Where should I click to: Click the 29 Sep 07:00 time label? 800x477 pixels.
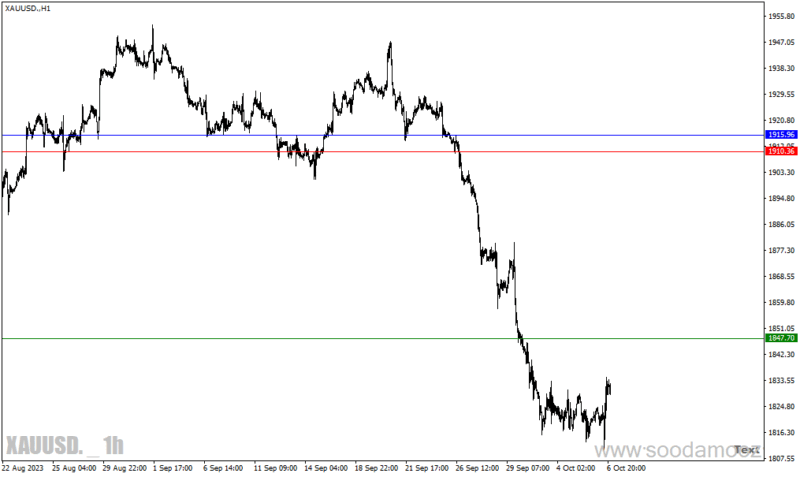click(x=528, y=468)
